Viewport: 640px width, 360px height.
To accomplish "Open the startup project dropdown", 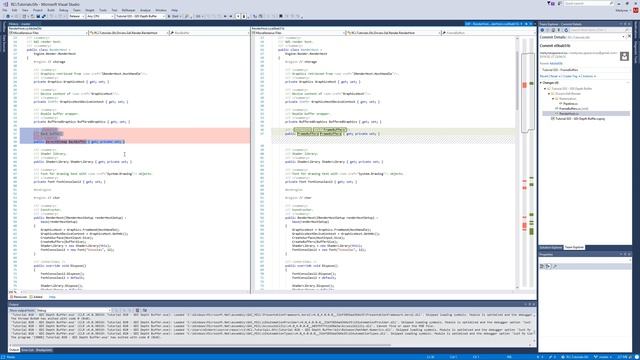I will click(x=140, y=16).
